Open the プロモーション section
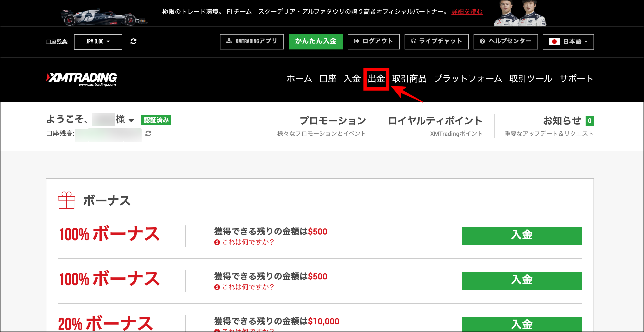644x332 pixels. coord(333,121)
